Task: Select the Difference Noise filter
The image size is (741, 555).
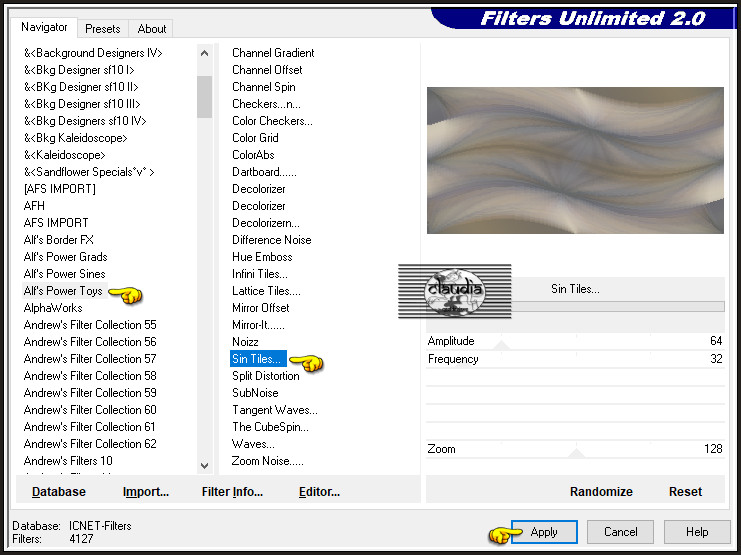Action: [272, 240]
